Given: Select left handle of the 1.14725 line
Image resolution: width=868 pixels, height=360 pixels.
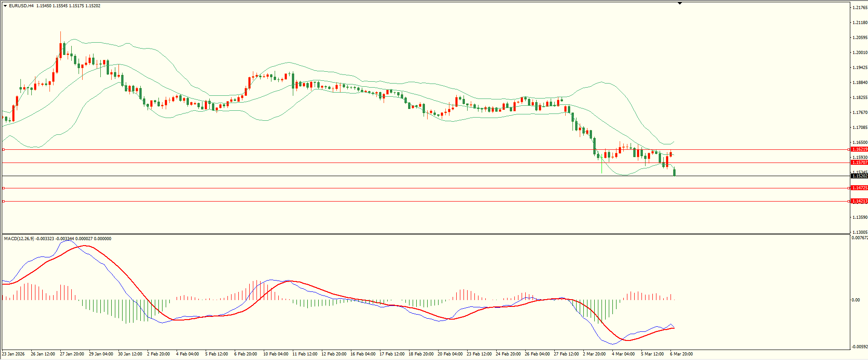Looking at the screenshot, I should (x=4, y=188).
